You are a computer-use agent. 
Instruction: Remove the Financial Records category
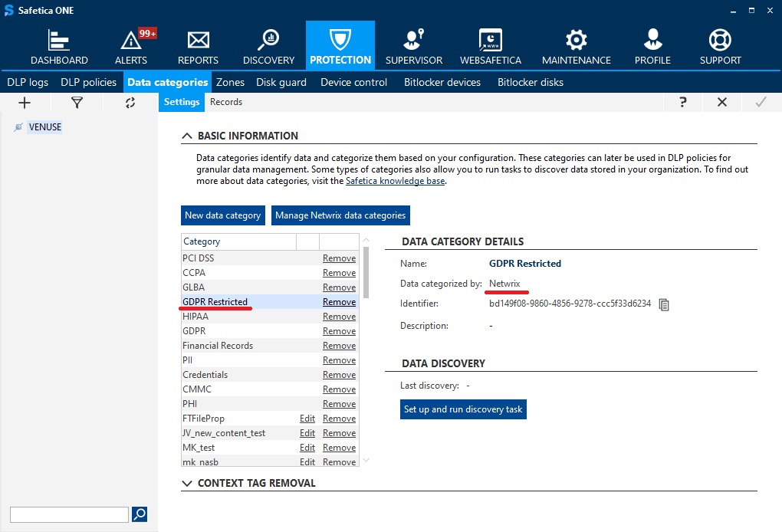click(339, 346)
